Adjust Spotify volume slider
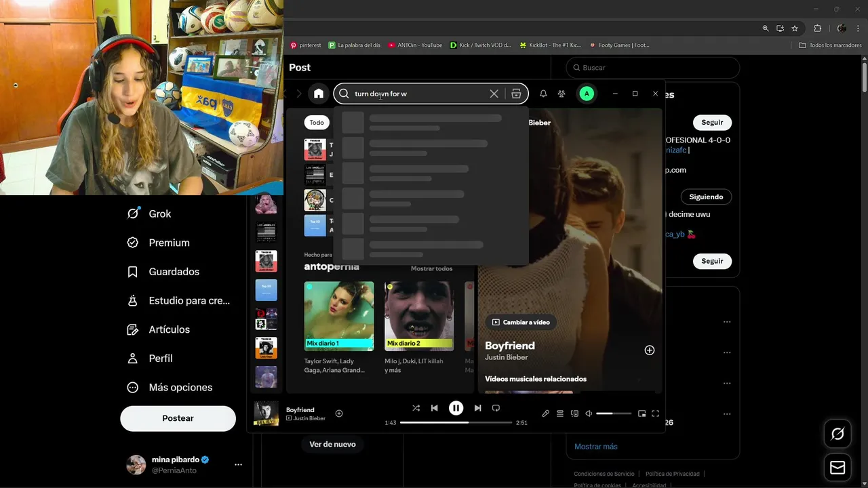Image resolution: width=868 pixels, height=488 pixels. (x=614, y=413)
